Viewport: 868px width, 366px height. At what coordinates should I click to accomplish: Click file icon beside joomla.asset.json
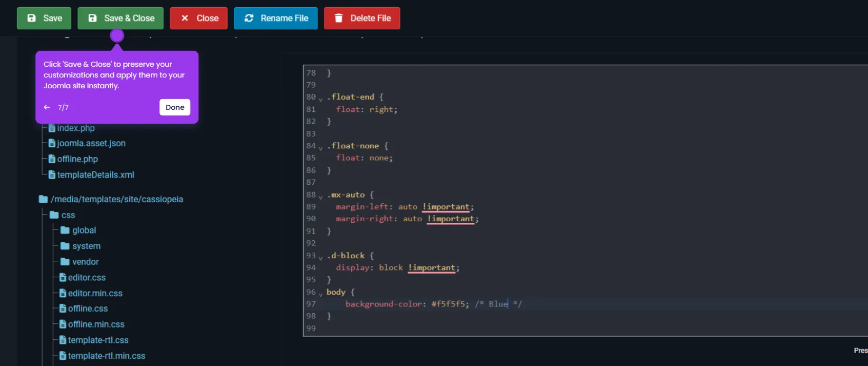pos(52,143)
